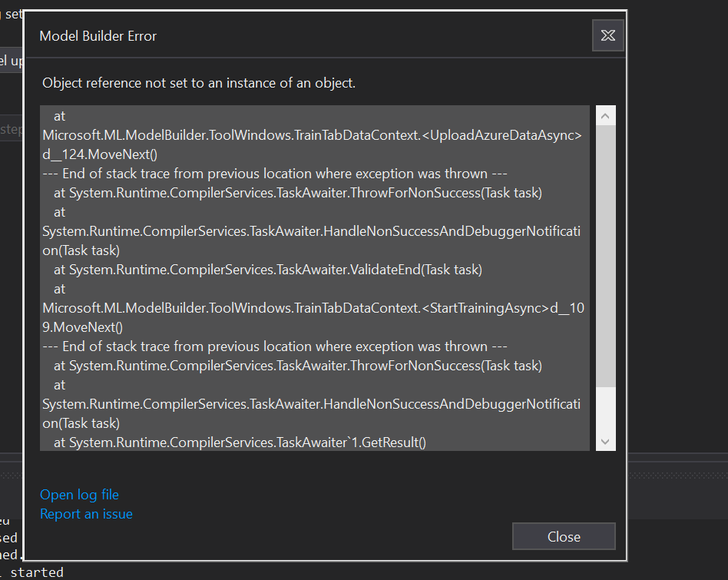
Task: Click the scrollbar down arrow
Action: tap(605, 442)
